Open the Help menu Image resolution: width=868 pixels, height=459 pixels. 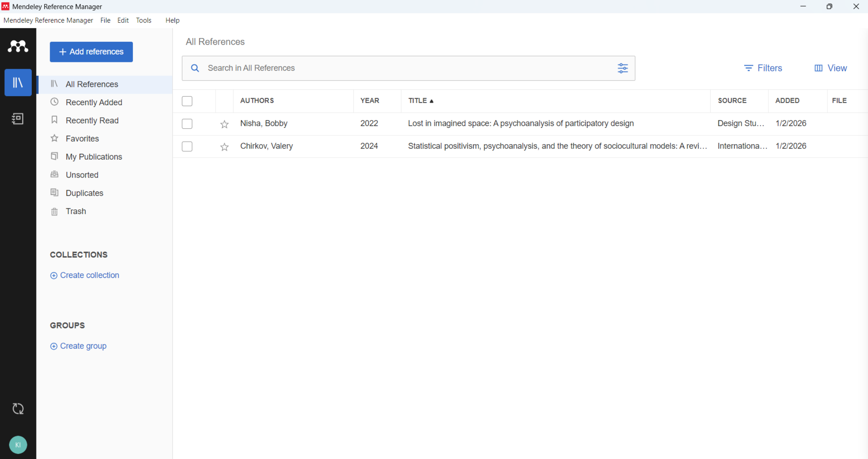172,20
